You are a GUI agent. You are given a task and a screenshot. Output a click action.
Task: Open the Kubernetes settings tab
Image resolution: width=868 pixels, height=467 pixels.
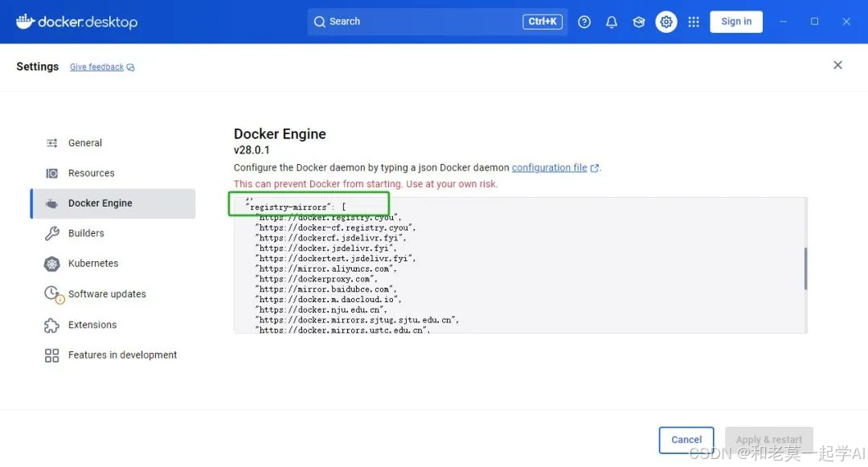(113, 264)
